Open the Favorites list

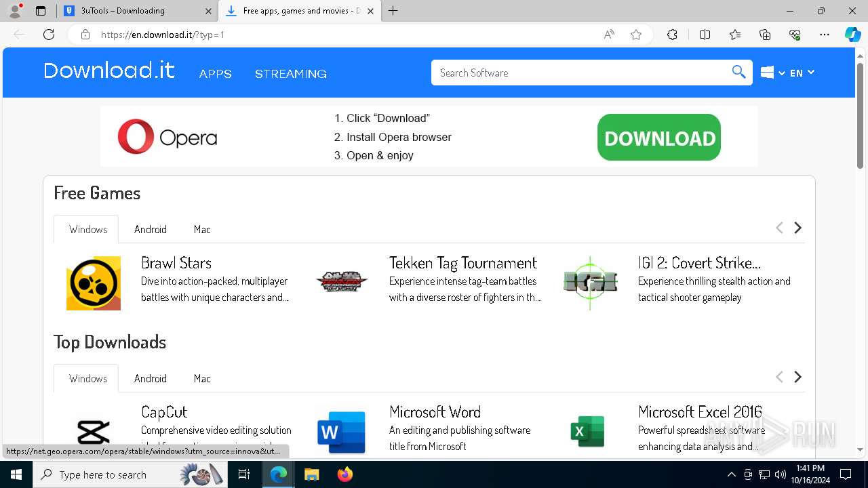(x=735, y=35)
